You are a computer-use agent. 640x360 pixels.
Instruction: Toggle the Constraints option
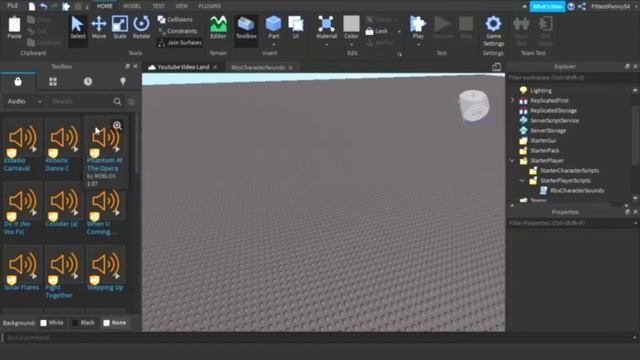178,31
